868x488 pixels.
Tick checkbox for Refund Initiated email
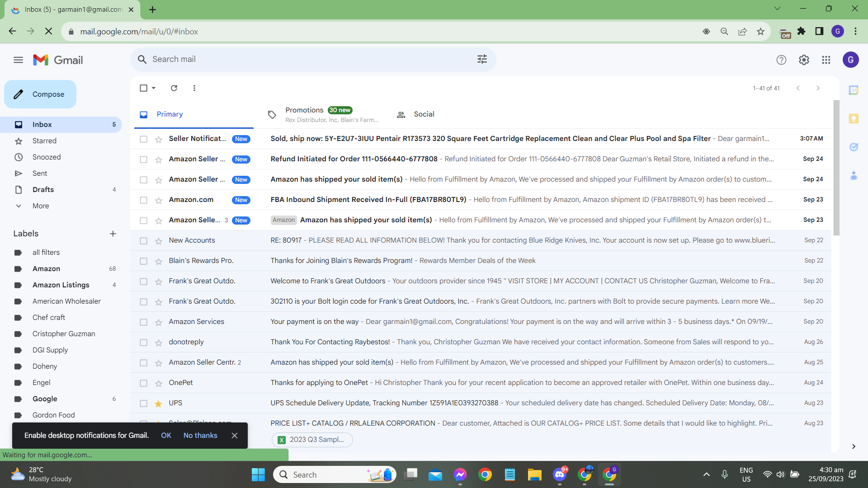pyautogui.click(x=143, y=160)
